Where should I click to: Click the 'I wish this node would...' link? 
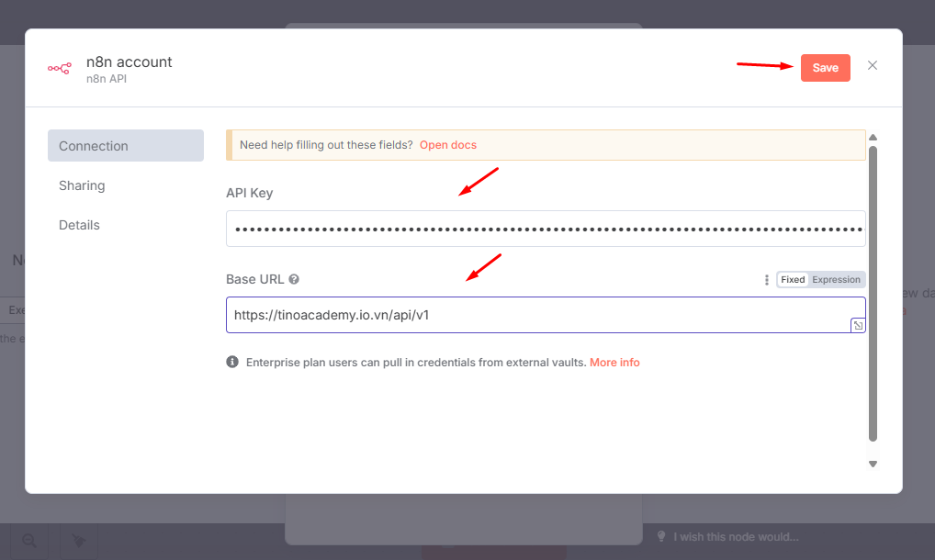[736, 537]
